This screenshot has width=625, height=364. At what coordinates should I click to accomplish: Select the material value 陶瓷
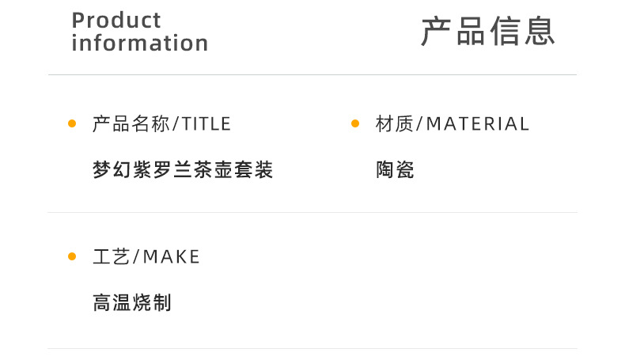click(x=395, y=169)
